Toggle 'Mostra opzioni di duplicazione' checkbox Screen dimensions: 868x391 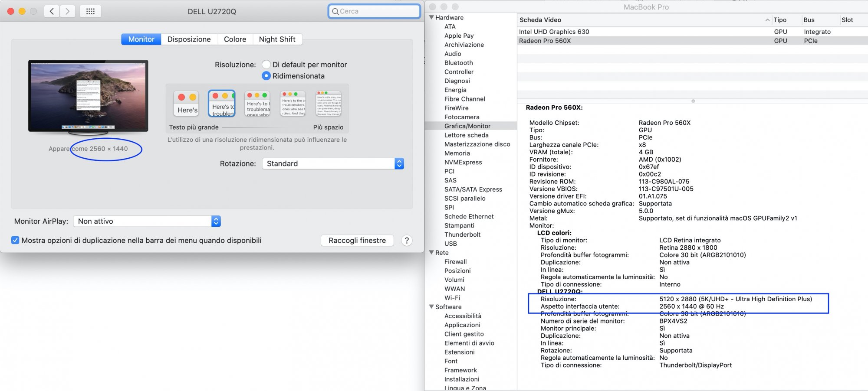15,240
